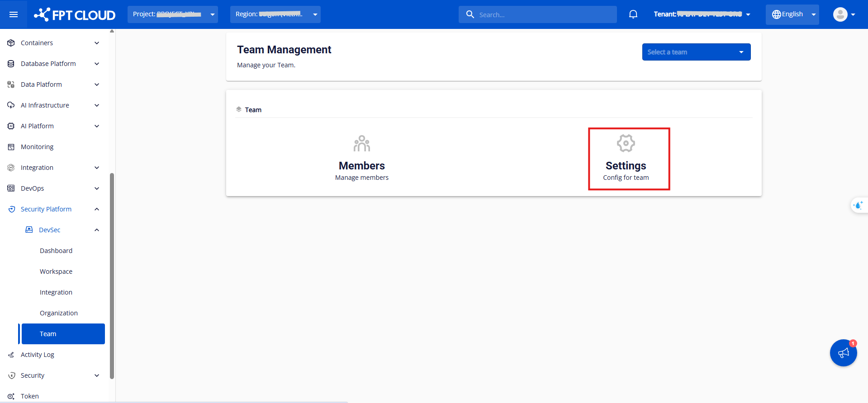Open the user avatar menu
The width and height of the screenshot is (868, 403).
coord(844,14)
